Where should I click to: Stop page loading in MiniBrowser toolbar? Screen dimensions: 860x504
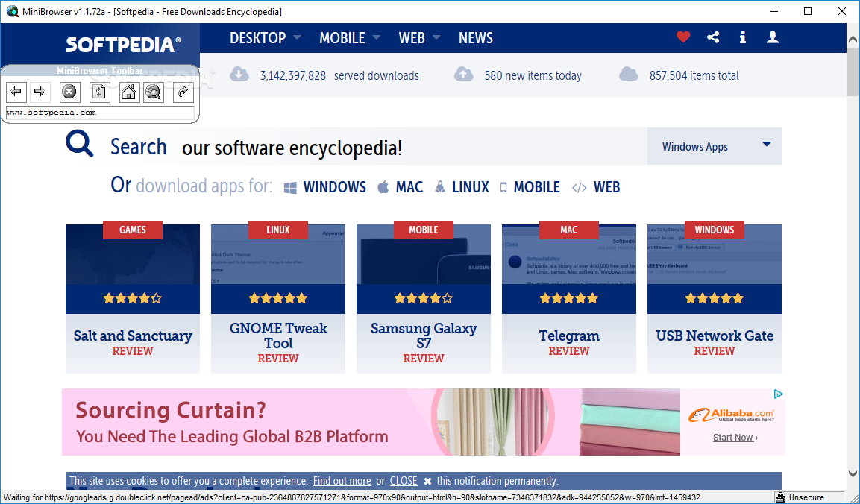(x=69, y=92)
